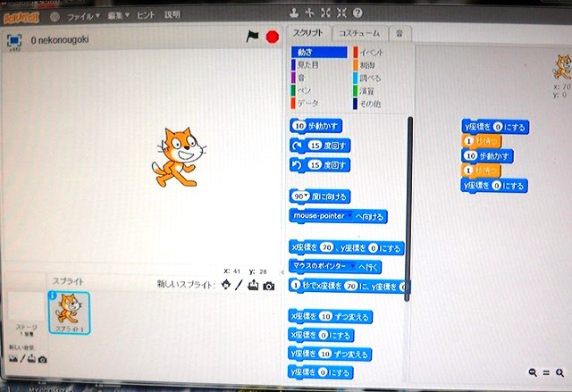Choose new sprite from library
The height and width of the screenshot is (392, 572).
pyautogui.click(x=226, y=284)
